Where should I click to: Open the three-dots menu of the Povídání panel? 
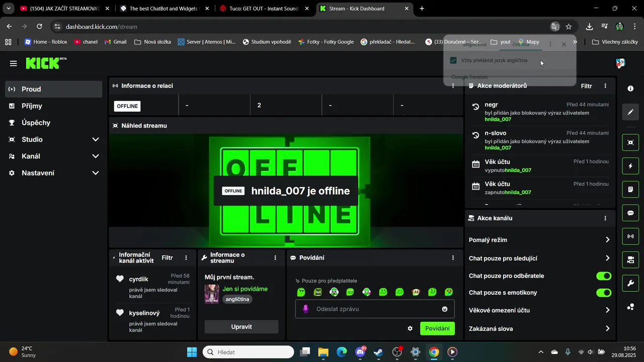(x=453, y=258)
